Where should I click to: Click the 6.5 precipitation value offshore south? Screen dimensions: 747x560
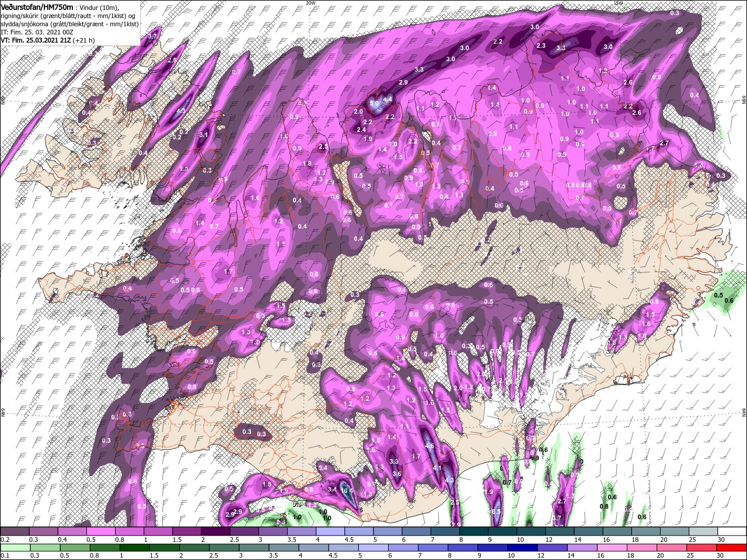[x=496, y=512]
